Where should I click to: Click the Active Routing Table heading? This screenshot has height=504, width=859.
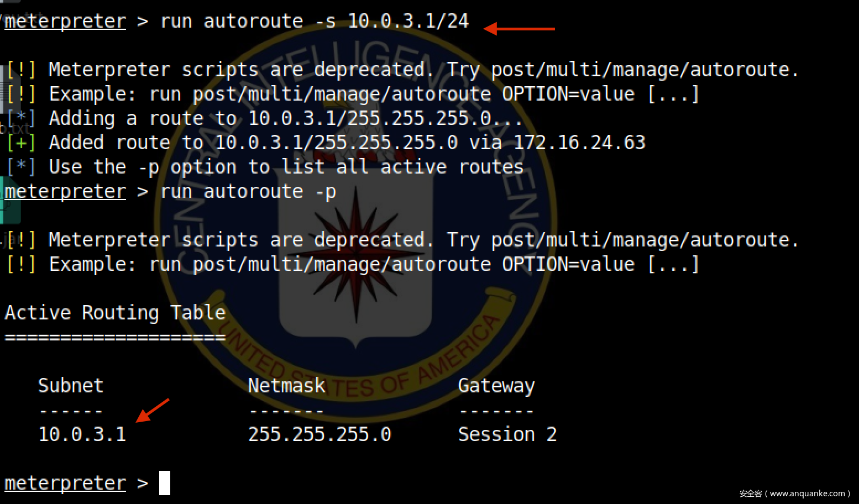(x=115, y=313)
